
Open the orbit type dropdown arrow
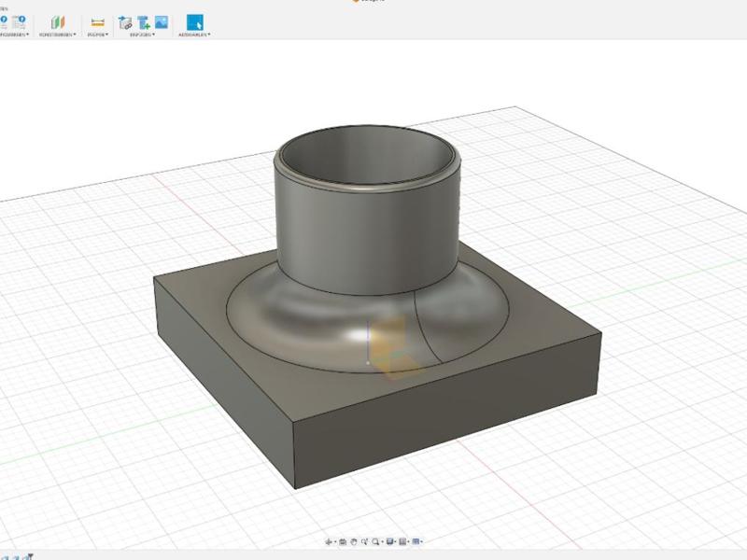click(334, 542)
